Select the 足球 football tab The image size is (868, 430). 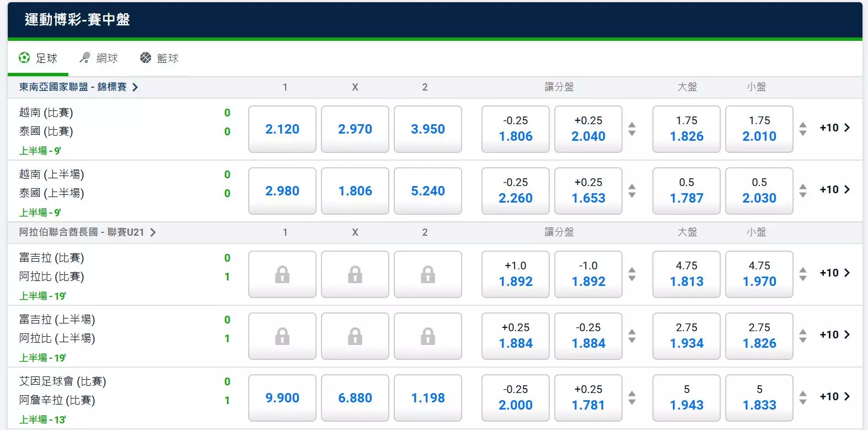(38, 58)
